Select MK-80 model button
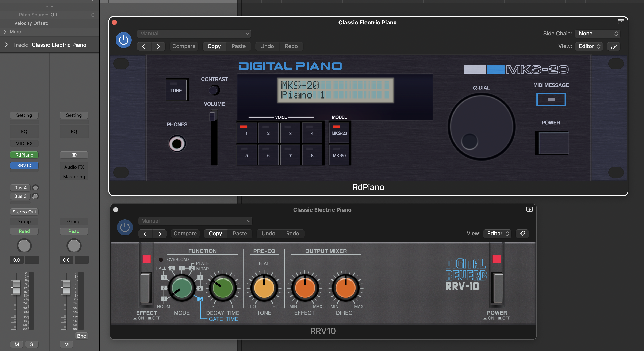This screenshot has height=351, width=644. pyautogui.click(x=339, y=155)
